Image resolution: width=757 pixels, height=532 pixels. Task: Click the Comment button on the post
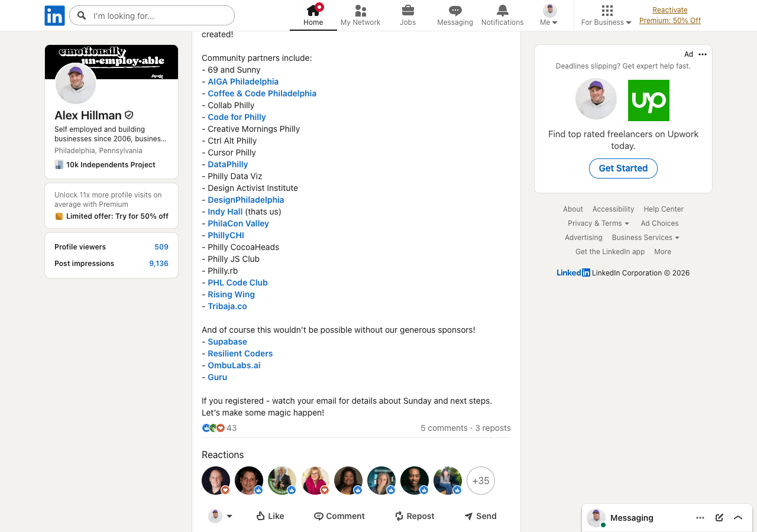pyautogui.click(x=339, y=516)
